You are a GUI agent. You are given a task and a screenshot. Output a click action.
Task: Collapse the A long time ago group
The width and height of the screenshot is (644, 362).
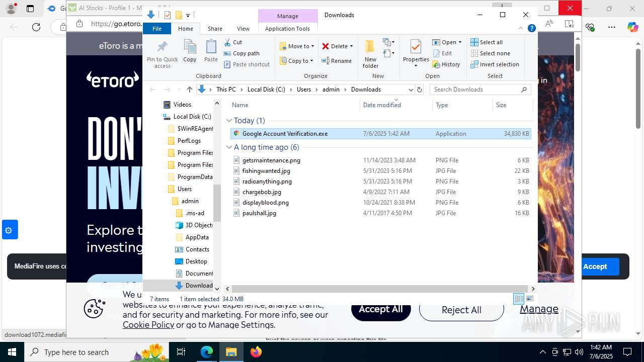point(229,147)
